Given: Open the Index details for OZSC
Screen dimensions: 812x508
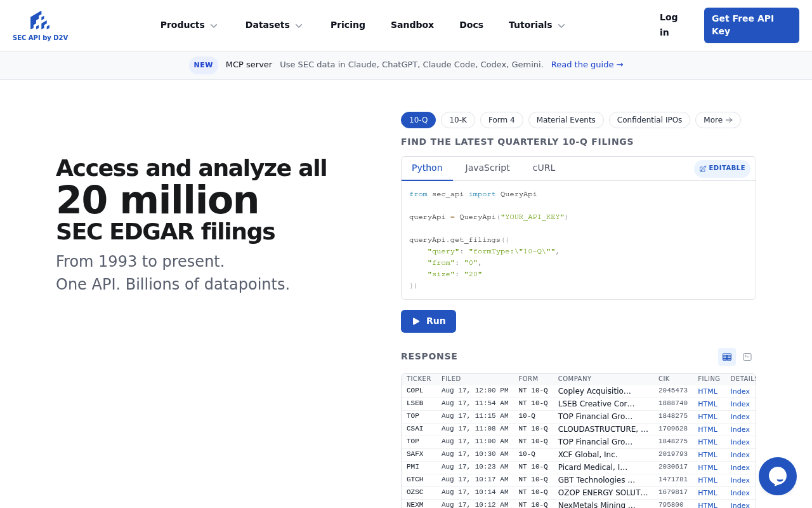Looking at the screenshot, I should (740, 493).
